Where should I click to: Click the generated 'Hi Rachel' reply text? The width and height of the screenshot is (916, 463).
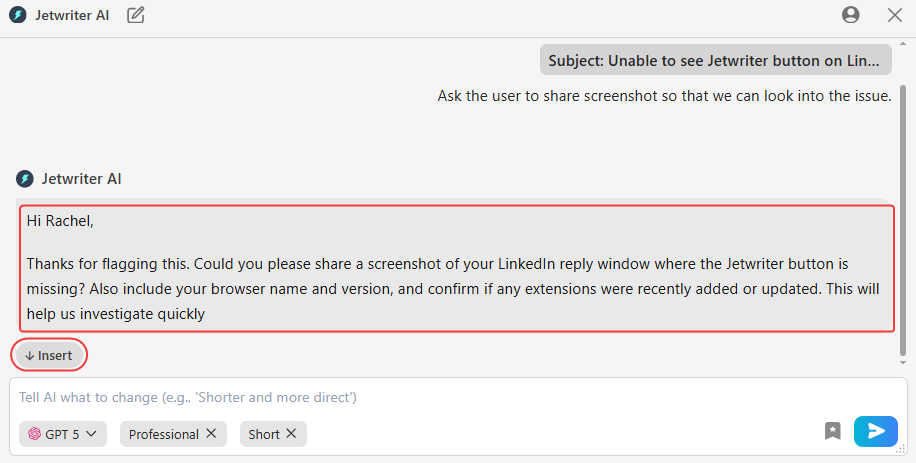pos(455,268)
